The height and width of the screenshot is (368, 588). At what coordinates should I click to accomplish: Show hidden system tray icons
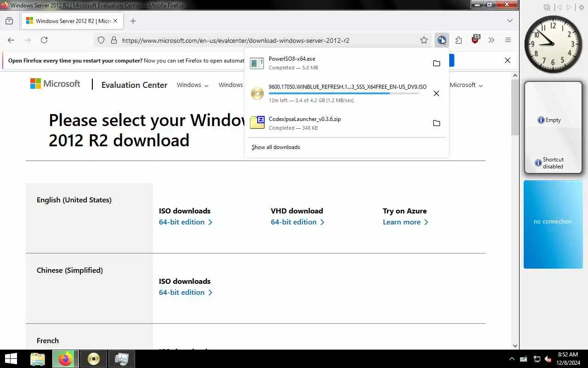point(512,359)
